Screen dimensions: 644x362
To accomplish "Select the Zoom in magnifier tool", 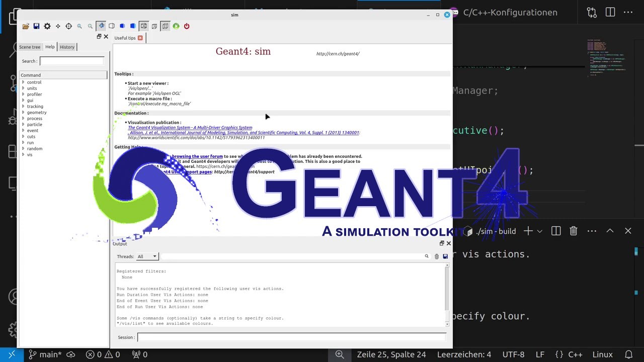I will [x=90, y=26].
